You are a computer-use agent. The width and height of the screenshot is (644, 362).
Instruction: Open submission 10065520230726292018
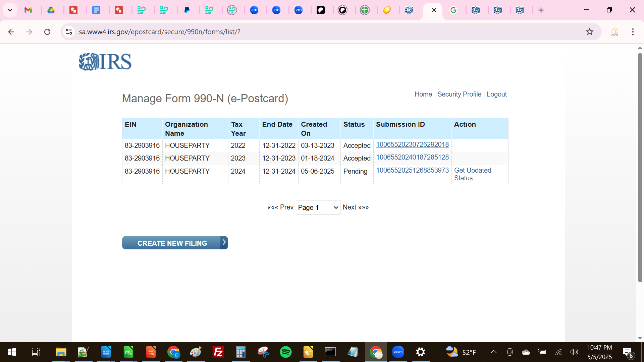412,144
